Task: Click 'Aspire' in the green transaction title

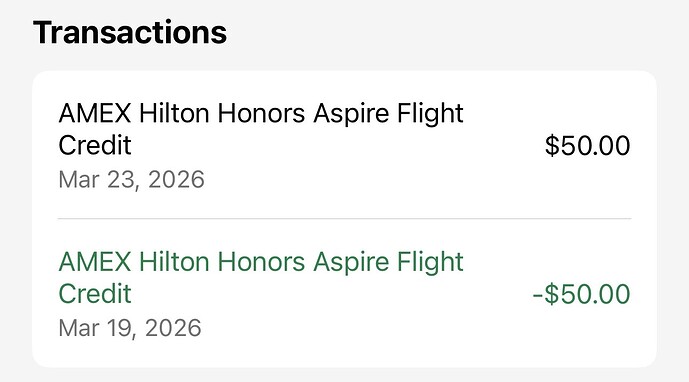Action: click(351, 263)
